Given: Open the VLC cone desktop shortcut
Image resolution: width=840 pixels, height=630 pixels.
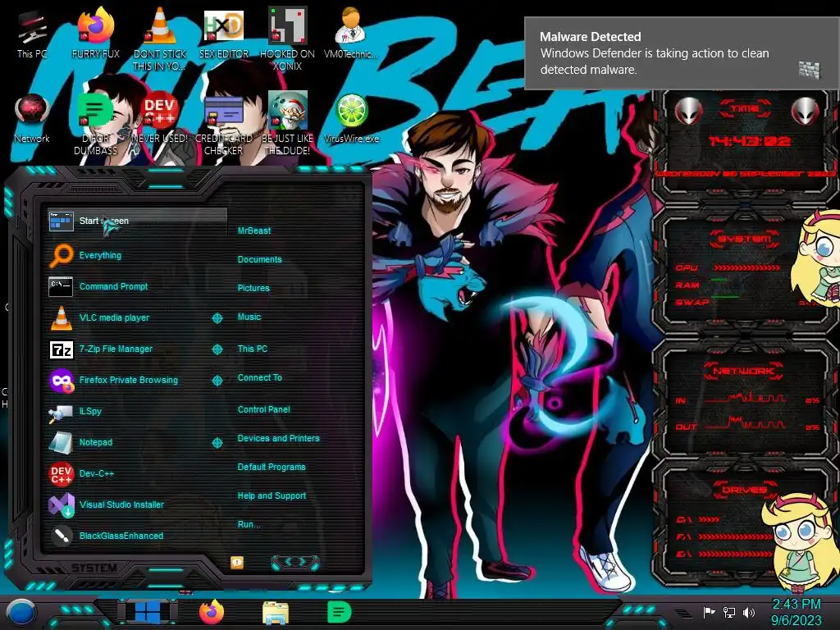Looking at the screenshot, I should (x=160, y=39).
